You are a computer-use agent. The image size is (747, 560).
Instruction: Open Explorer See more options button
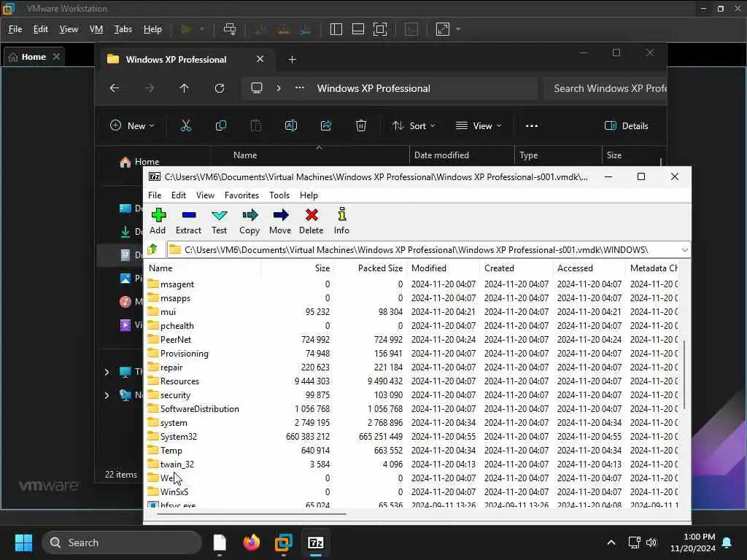pyautogui.click(x=532, y=125)
